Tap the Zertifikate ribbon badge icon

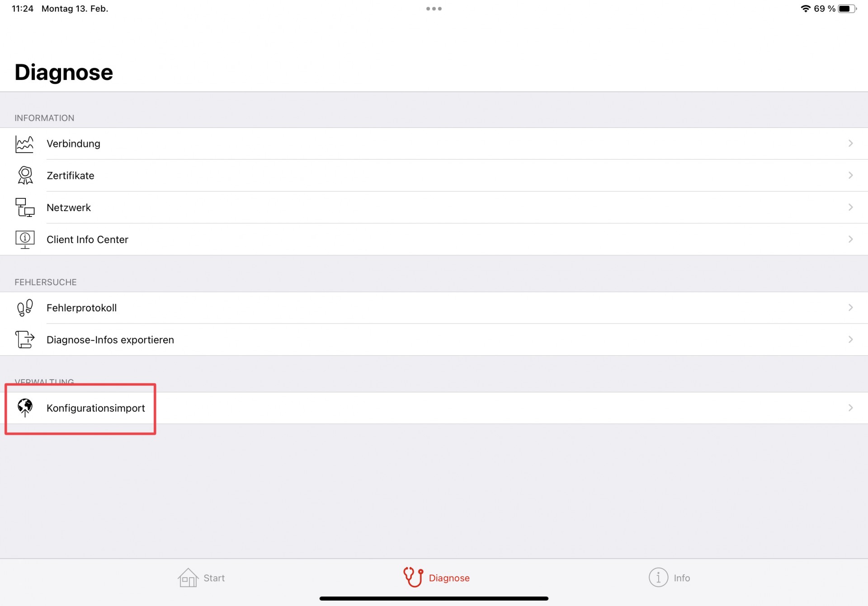tap(25, 175)
